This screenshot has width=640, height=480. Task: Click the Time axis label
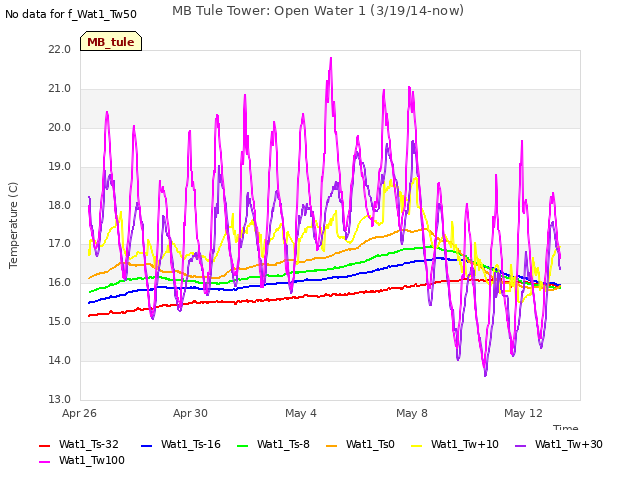coord(565,427)
